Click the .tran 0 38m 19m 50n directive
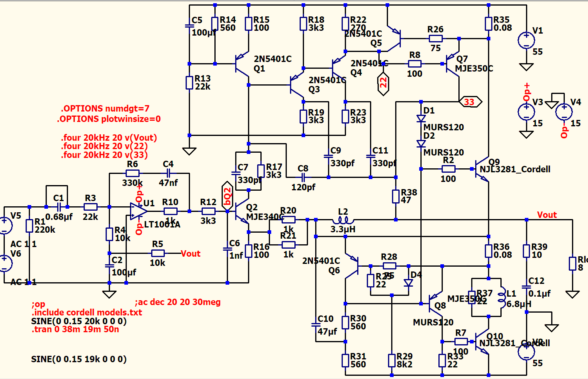This screenshot has height=379, width=588. pyautogui.click(x=75, y=329)
